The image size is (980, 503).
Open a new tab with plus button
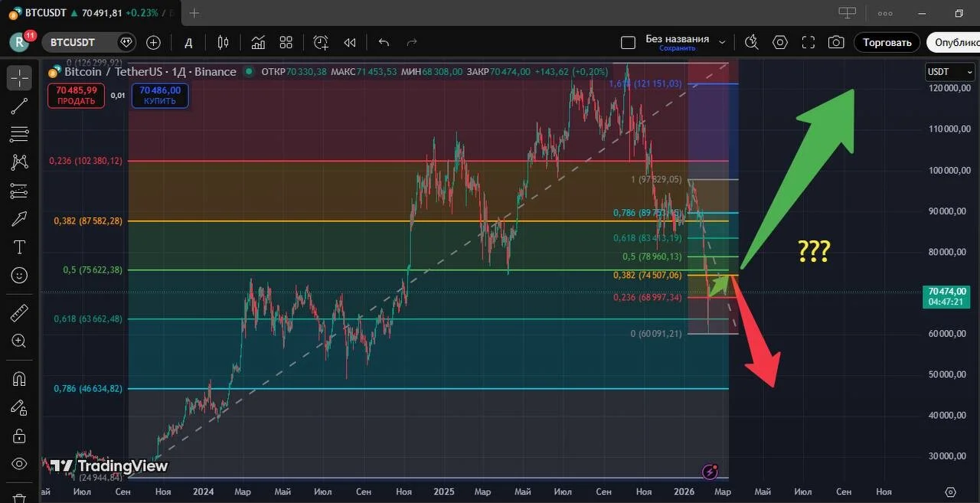(194, 13)
